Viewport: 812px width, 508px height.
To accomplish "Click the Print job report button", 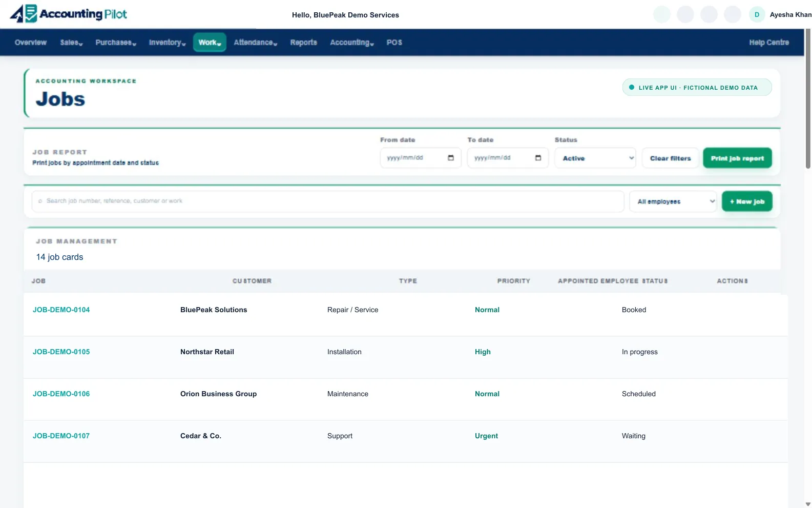I will coord(737,158).
